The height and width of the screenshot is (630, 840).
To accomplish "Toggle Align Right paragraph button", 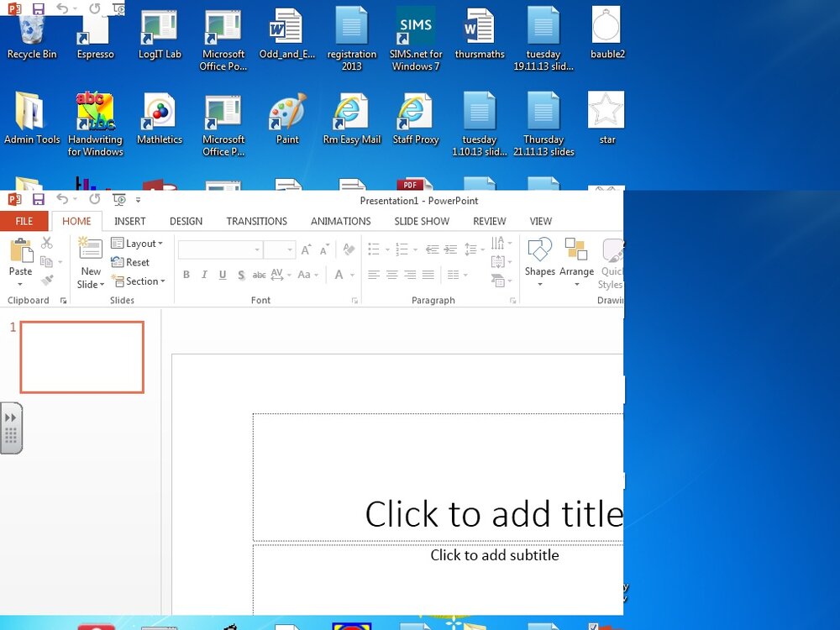I will [410, 275].
